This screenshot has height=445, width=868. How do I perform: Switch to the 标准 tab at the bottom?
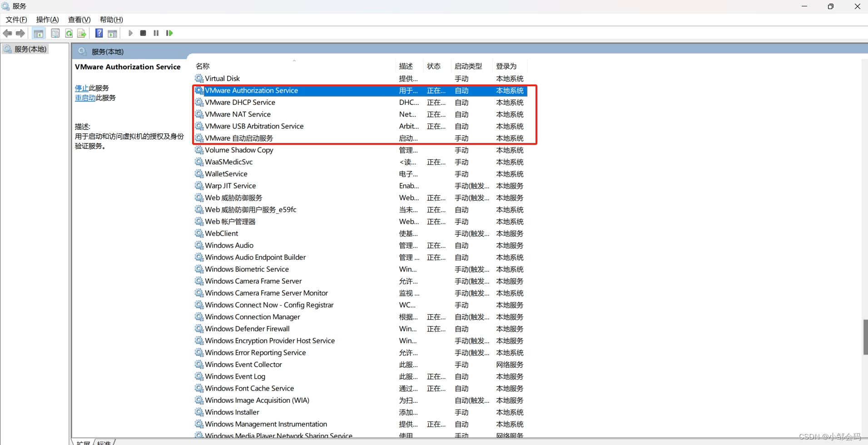[104, 442]
